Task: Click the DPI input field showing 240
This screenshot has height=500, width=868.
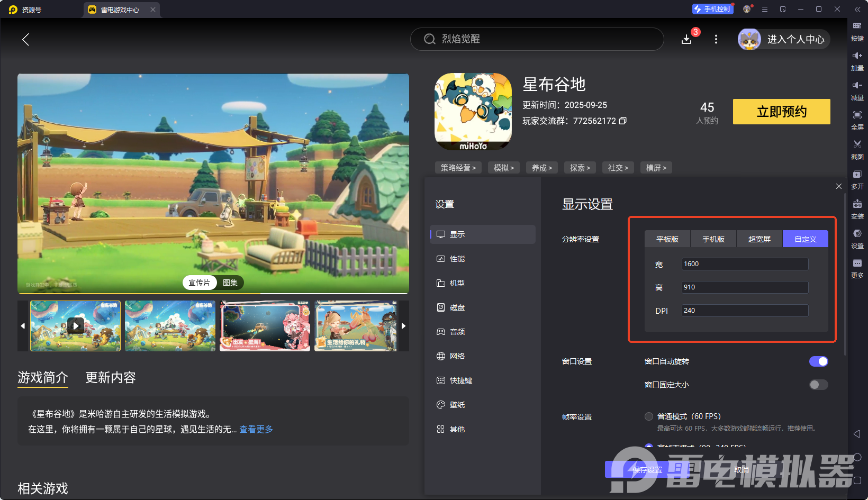Action: [x=744, y=311]
